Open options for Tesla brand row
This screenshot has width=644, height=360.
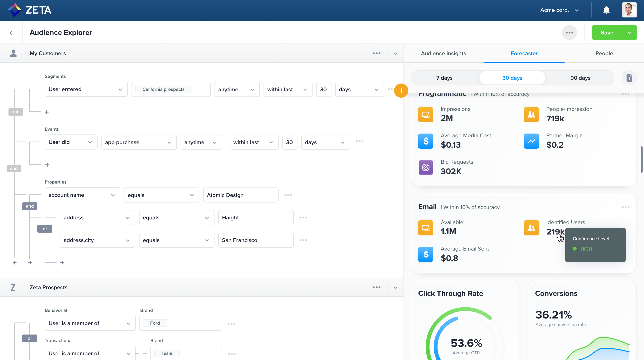tap(232, 354)
